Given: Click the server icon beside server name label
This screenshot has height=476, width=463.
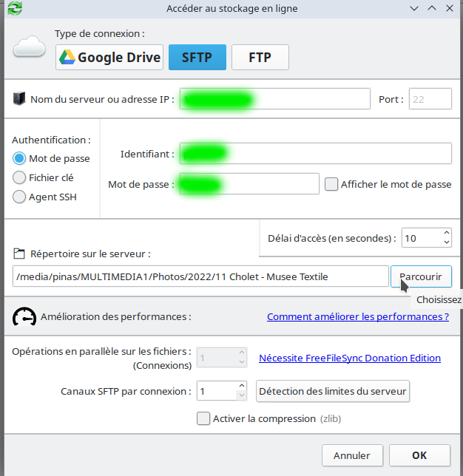Looking at the screenshot, I should point(19,99).
